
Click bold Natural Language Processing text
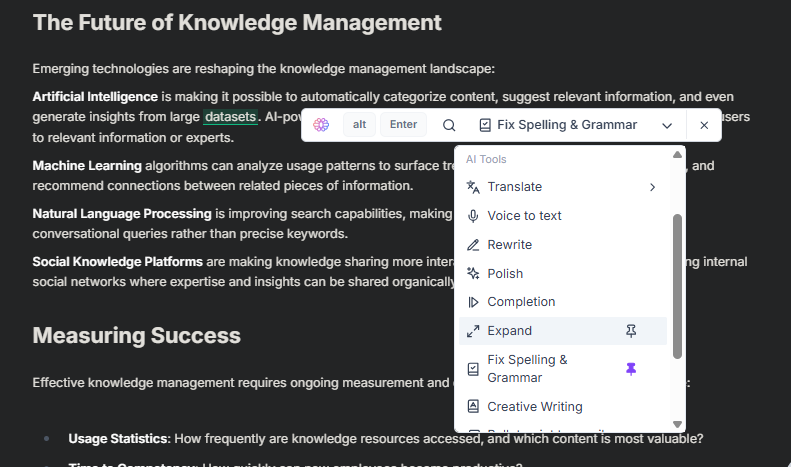[x=122, y=214]
